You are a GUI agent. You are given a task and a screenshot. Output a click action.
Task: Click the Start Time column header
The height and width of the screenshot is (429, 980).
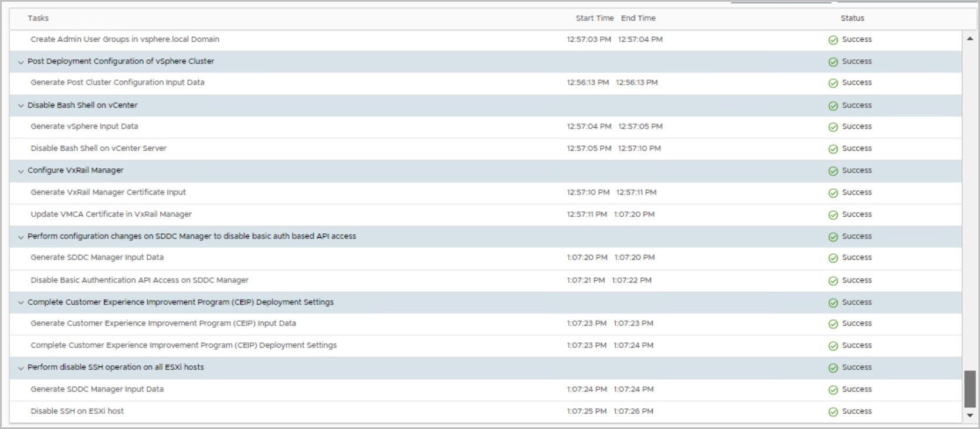coord(594,18)
